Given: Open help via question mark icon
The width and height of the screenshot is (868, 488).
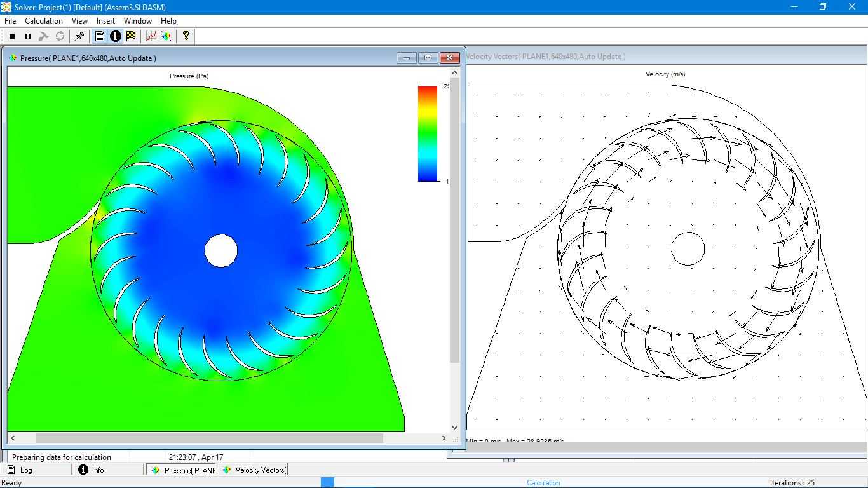Looking at the screenshot, I should click(186, 36).
